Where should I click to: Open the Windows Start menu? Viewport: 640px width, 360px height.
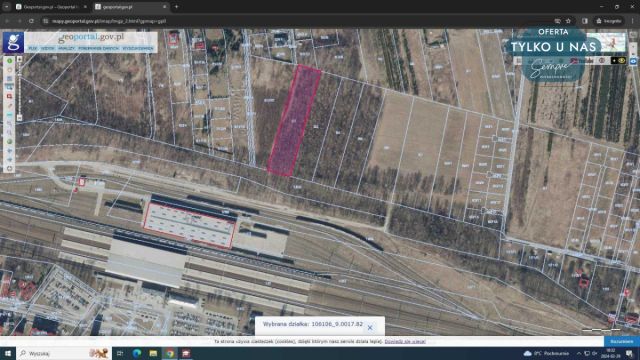coord(8,353)
